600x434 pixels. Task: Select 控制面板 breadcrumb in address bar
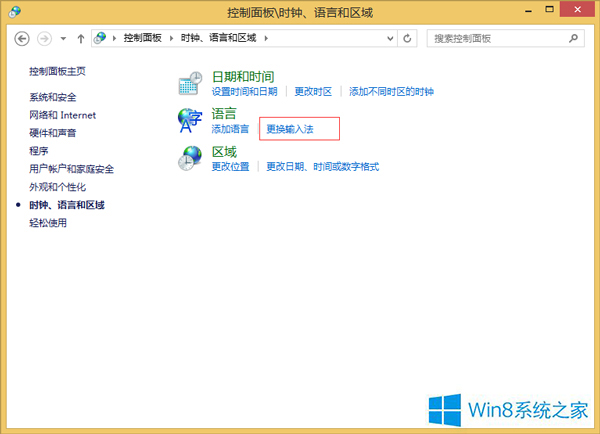tap(142, 38)
